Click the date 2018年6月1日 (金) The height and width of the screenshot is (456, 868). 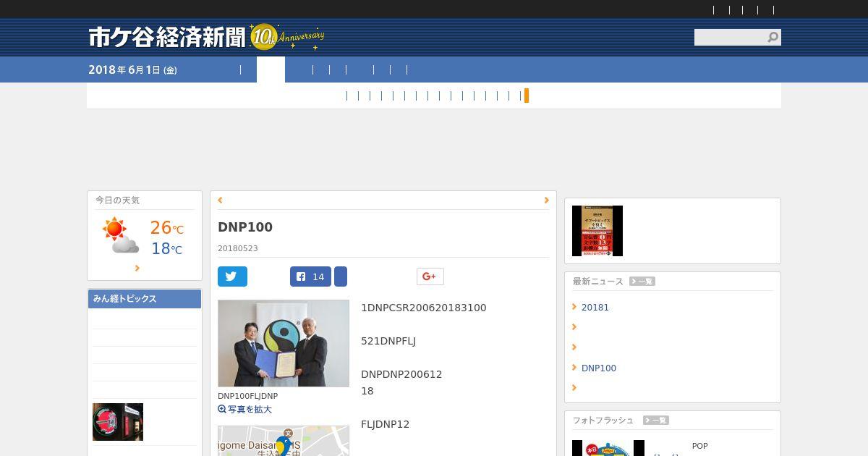132,70
